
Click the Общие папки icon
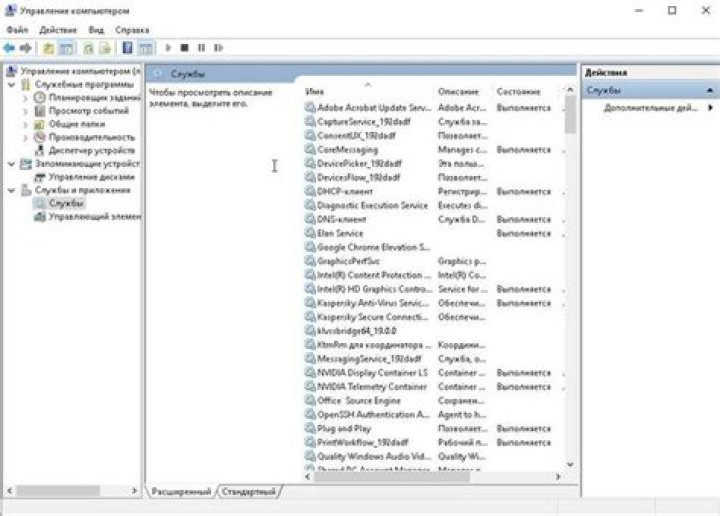click(x=40, y=124)
